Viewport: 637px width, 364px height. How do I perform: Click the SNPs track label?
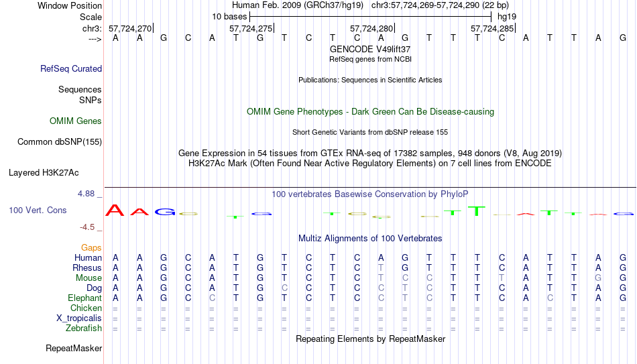91,100
